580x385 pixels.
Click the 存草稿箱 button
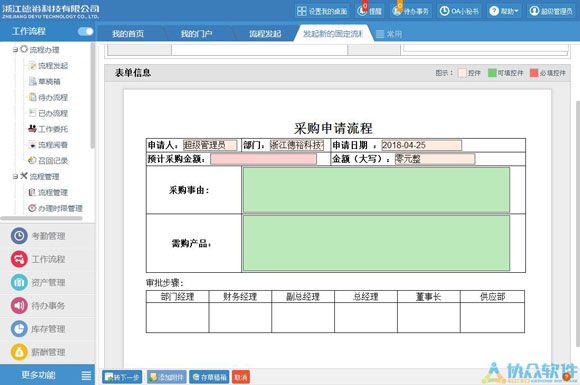[209, 377]
